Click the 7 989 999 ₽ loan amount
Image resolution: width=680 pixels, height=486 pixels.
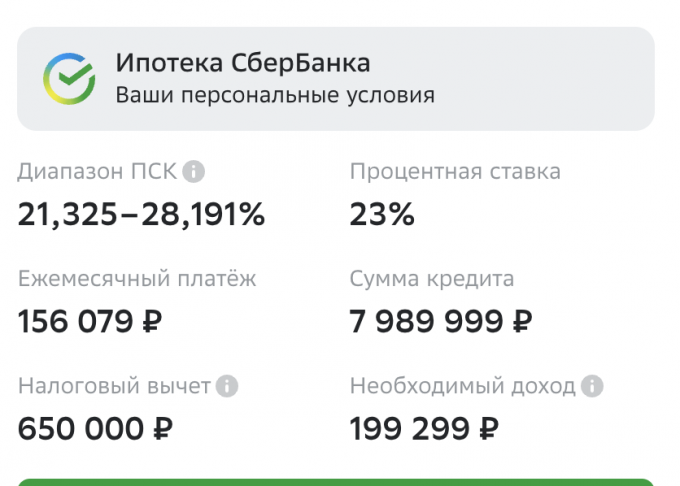(x=441, y=322)
